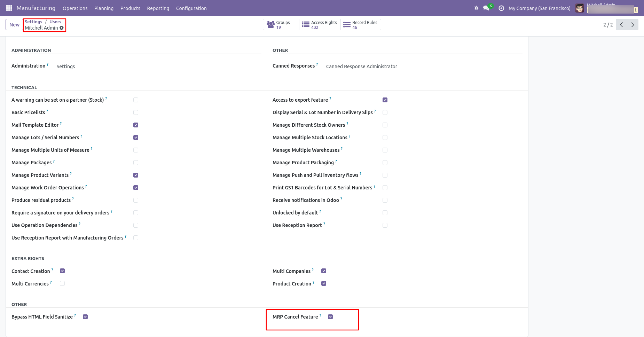This screenshot has width=644, height=337.
Task: Show help tooltip for MRP Cancel Feature
Action: click(x=320, y=315)
